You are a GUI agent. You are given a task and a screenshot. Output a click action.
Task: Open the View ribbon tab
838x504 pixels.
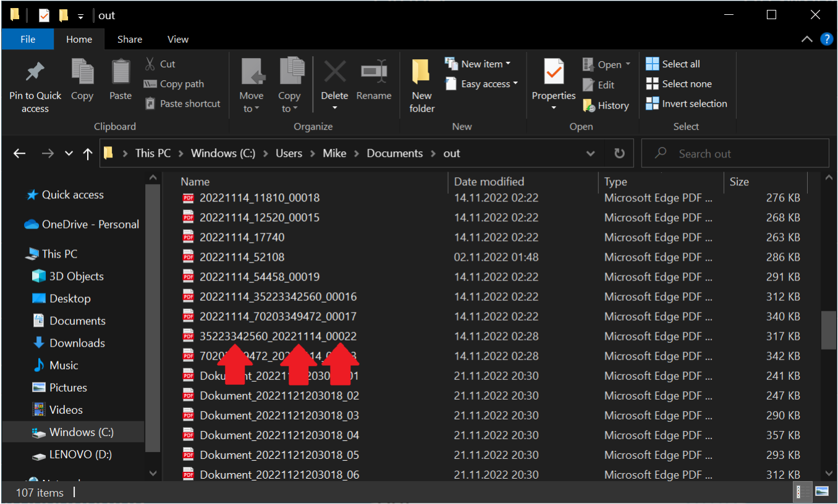(177, 39)
